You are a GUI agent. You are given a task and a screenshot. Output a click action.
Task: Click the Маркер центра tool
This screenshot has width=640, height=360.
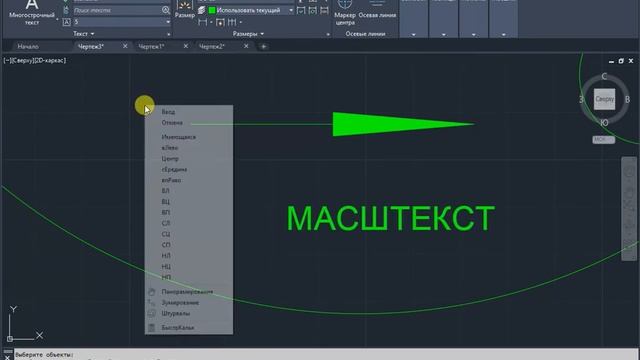point(345,13)
